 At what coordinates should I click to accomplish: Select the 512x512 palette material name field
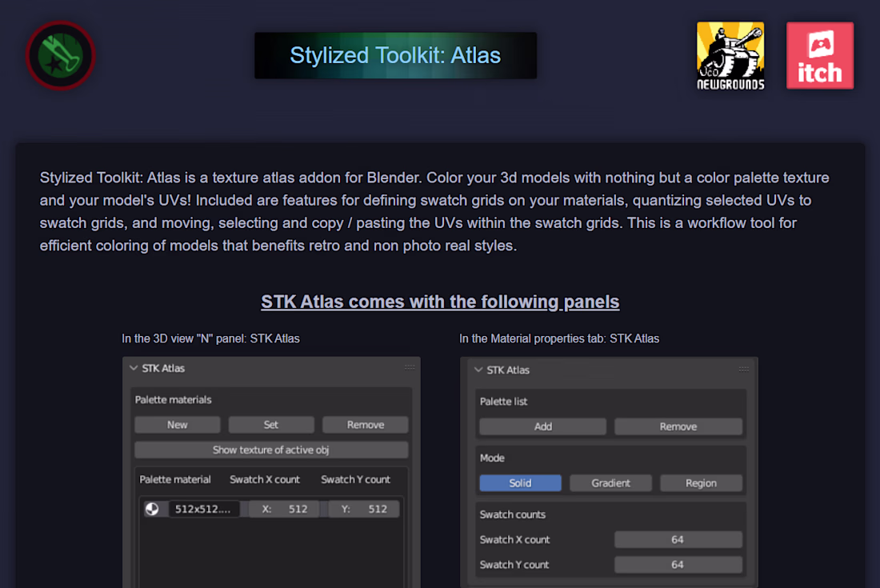tap(203, 509)
